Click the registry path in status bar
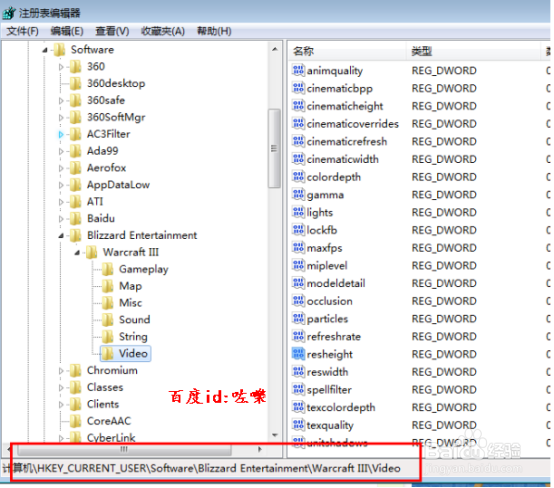Screen dimensions: 554x488 click(201, 469)
